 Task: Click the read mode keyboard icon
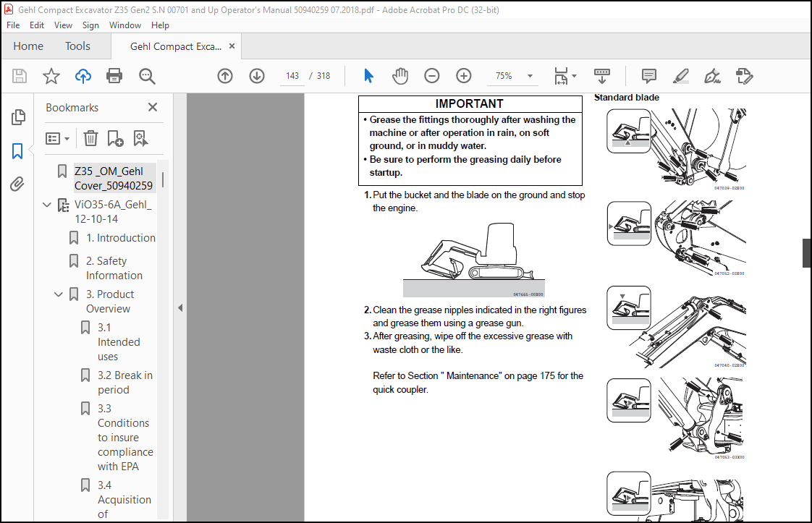click(601, 76)
